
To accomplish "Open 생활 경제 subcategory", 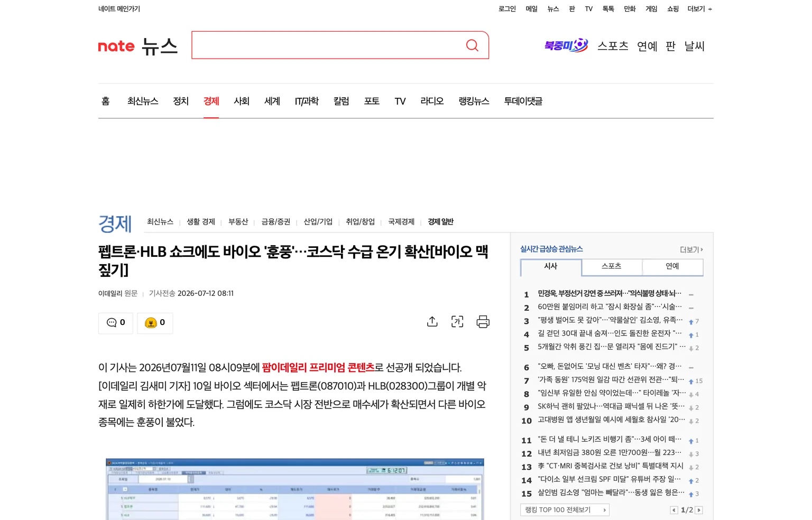I will [x=201, y=222].
